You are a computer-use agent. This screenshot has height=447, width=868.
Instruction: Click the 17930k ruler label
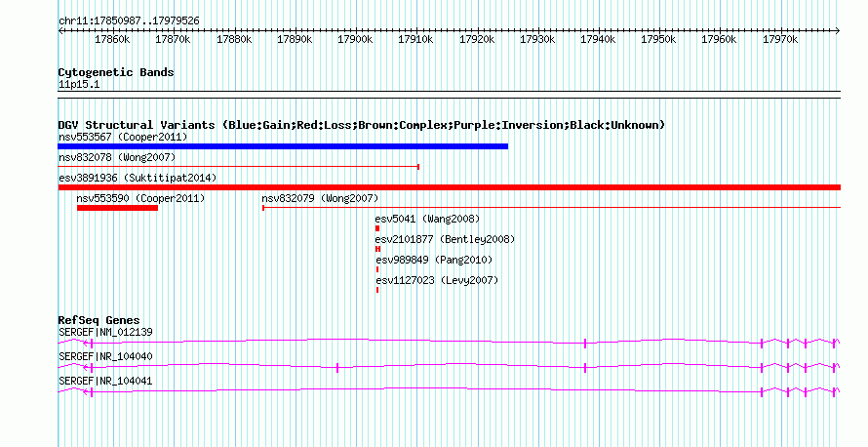tap(537, 40)
